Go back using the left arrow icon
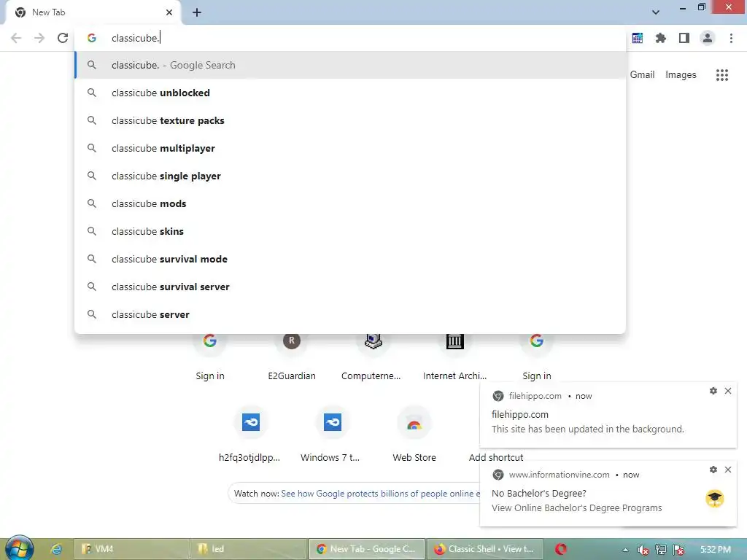The image size is (747, 560). [x=16, y=38]
